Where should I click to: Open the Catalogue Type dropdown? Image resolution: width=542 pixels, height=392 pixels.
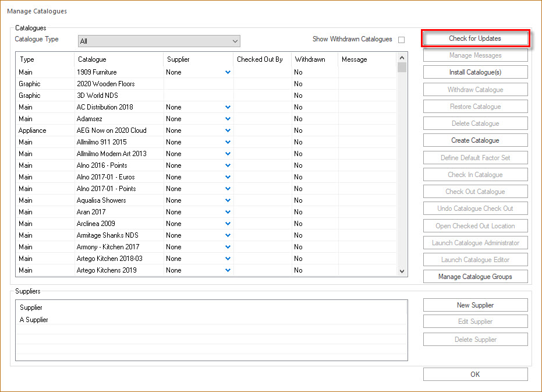click(235, 41)
